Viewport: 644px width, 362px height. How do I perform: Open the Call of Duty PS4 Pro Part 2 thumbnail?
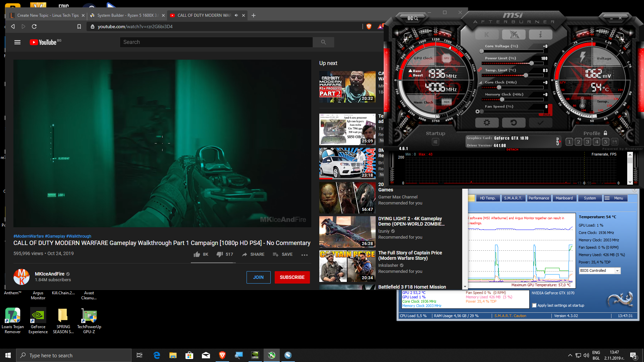tap(347, 86)
